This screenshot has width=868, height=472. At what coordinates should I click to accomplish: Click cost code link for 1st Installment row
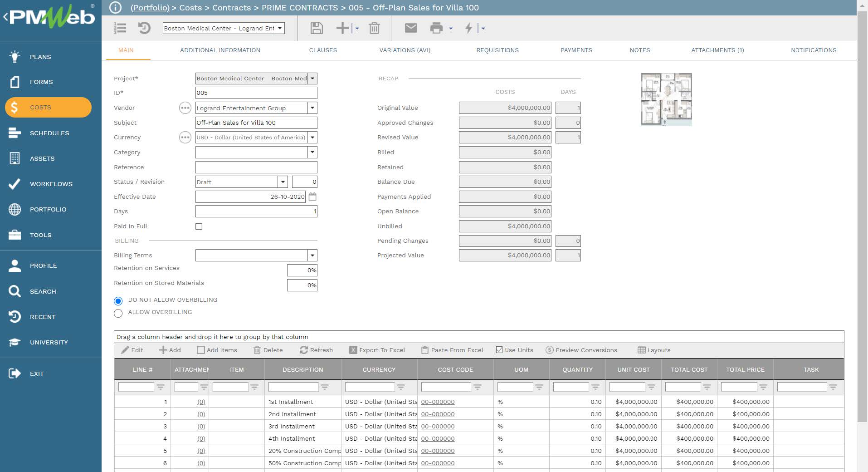438,402
